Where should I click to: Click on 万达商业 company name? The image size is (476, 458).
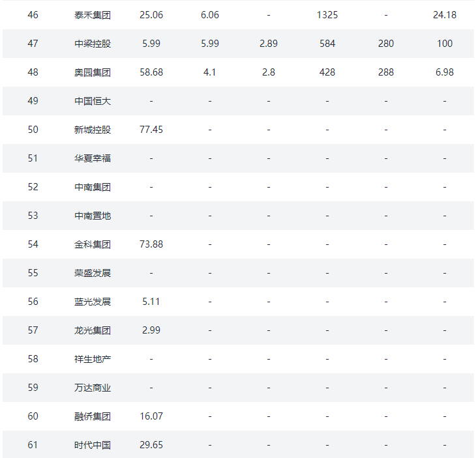click(x=93, y=388)
